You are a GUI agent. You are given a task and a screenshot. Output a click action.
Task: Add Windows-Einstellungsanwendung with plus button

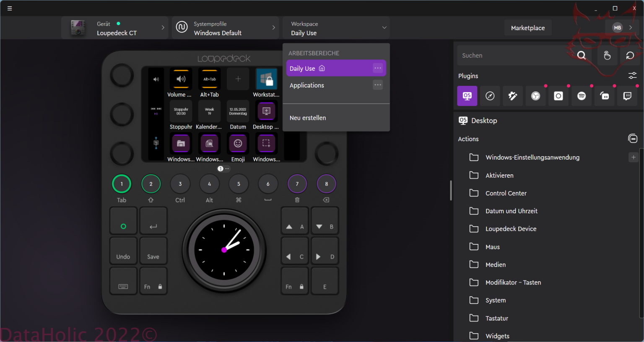coord(634,157)
